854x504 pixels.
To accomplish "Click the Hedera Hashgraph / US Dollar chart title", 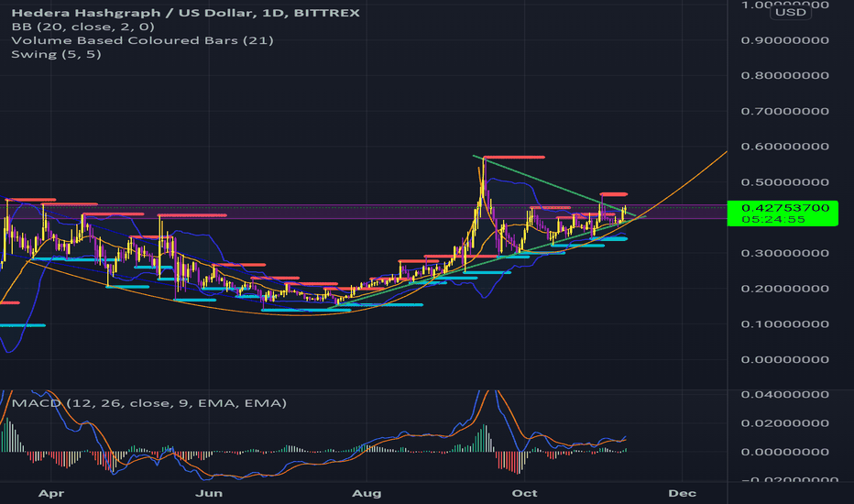I will (x=185, y=13).
